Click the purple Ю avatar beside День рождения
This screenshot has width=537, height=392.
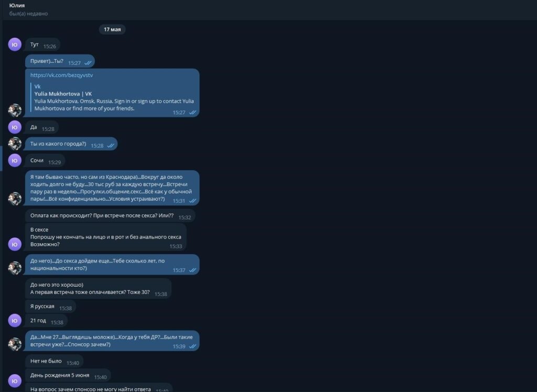[x=15, y=381]
